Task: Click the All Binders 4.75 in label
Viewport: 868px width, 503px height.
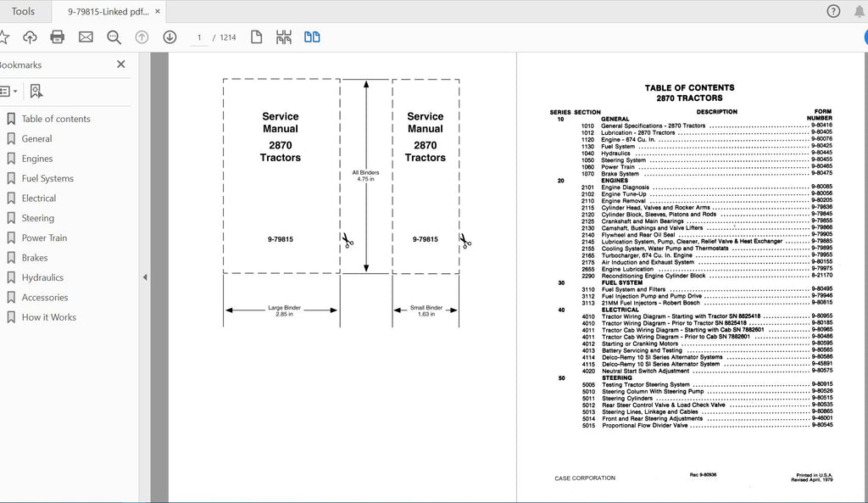Action: pos(366,176)
